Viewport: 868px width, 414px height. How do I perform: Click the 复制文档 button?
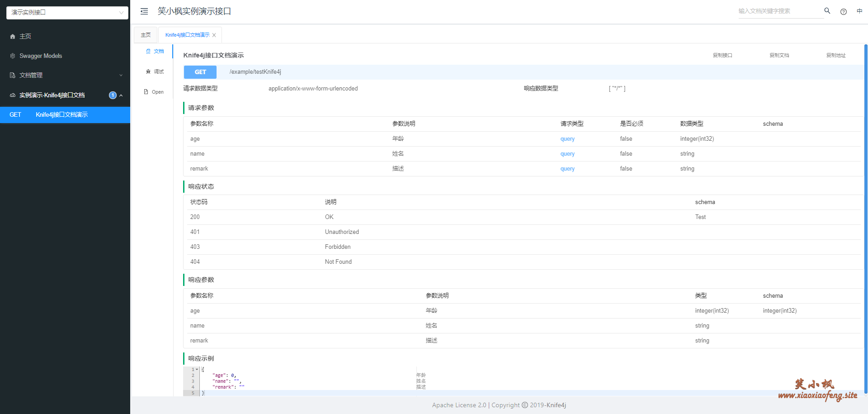click(779, 56)
